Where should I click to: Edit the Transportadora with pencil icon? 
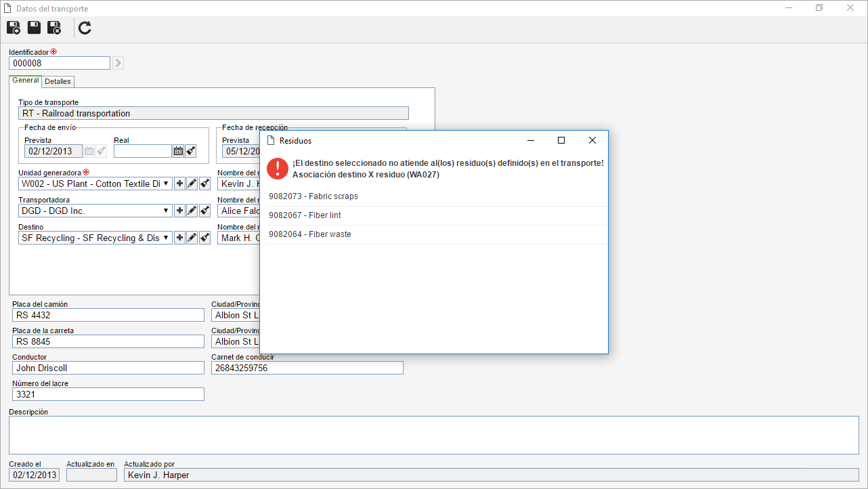coord(192,211)
